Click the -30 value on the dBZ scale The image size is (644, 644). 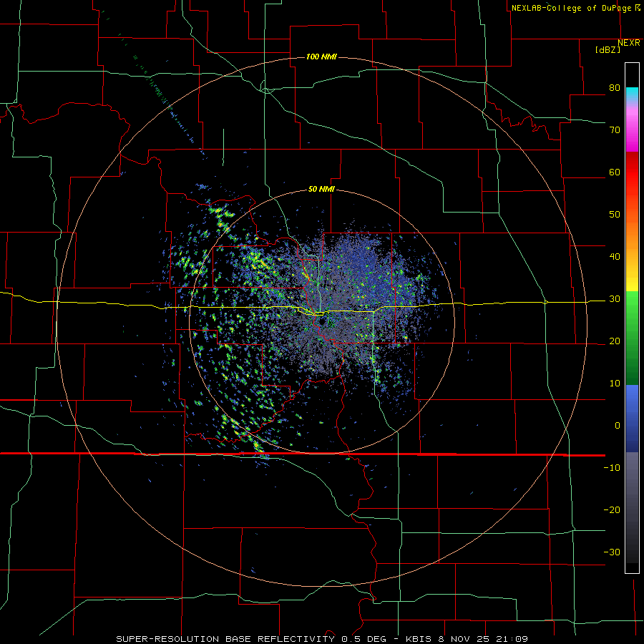612,552
